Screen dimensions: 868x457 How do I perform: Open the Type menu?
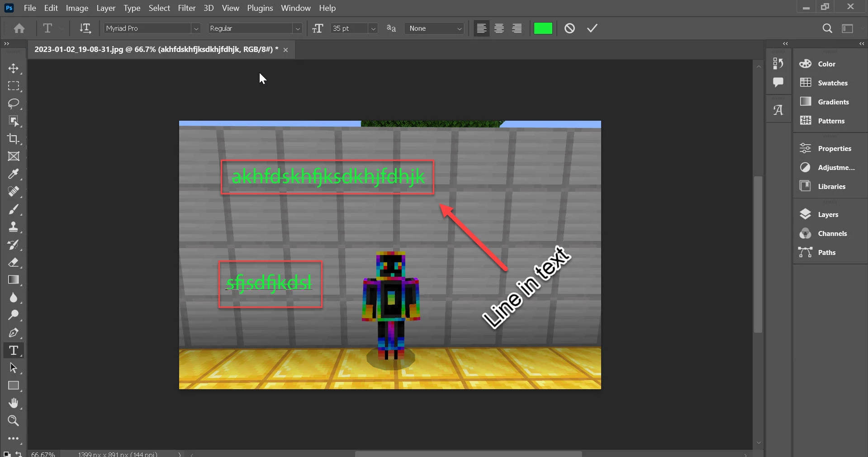click(132, 8)
